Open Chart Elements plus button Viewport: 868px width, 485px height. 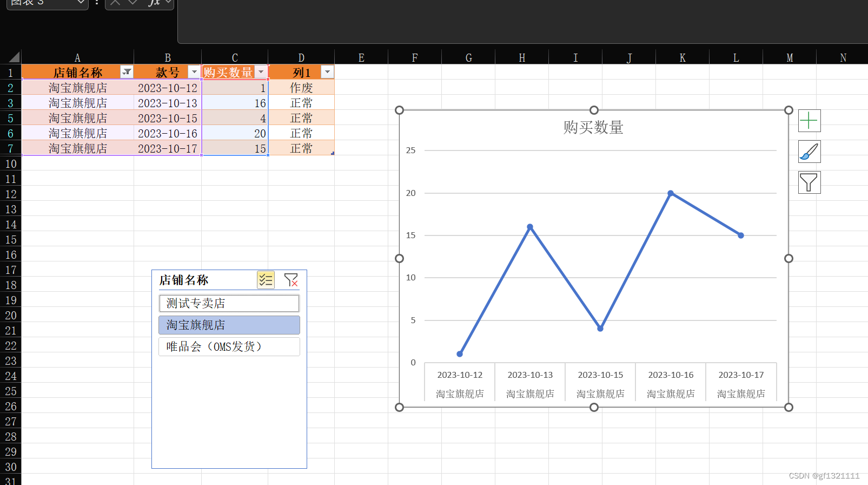pos(809,121)
